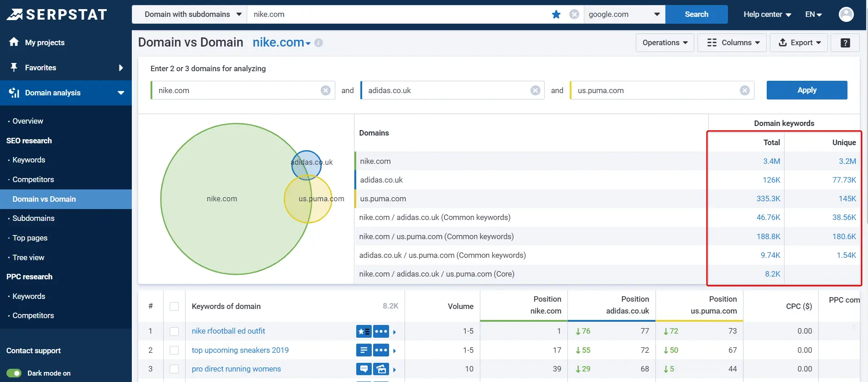868x382 pixels.
Task: Open SEO research Keywords in sidebar
Action: pos(29,160)
